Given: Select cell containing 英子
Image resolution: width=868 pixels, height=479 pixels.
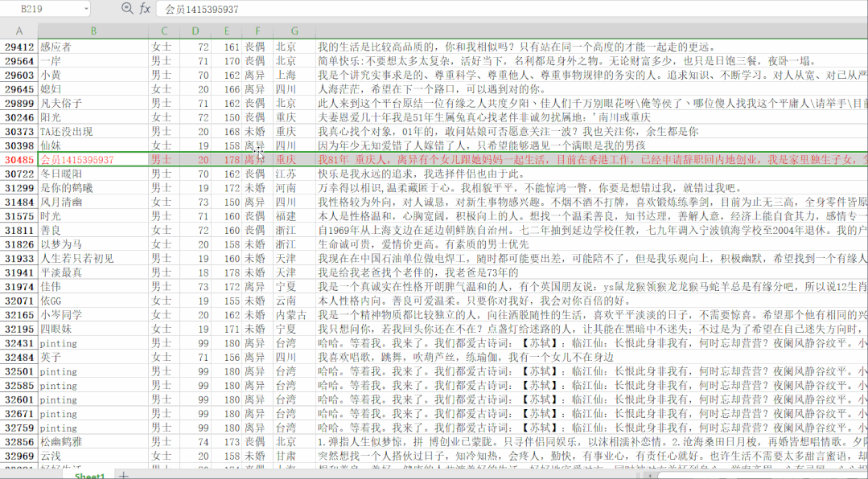Looking at the screenshot, I should pos(93,358).
